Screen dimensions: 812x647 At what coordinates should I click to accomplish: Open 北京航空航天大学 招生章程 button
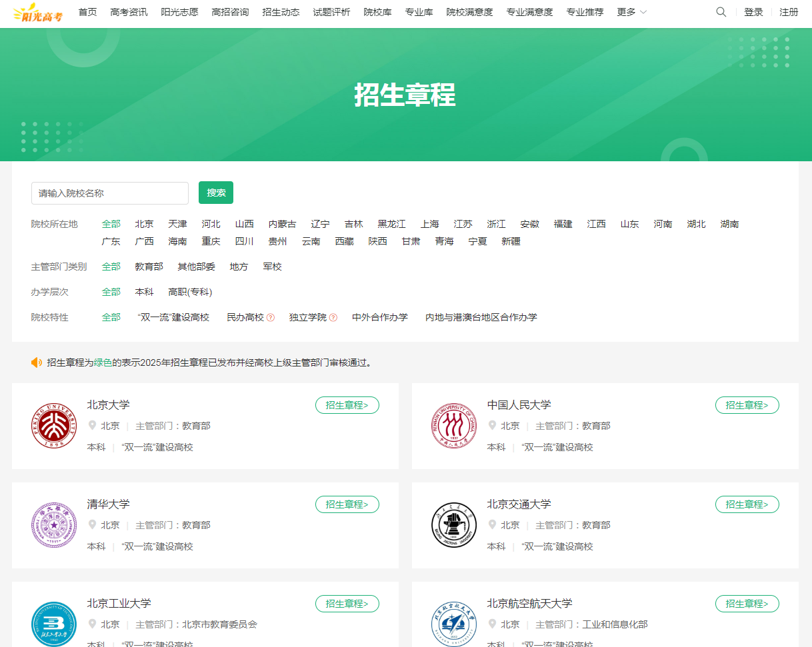[x=747, y=604]
